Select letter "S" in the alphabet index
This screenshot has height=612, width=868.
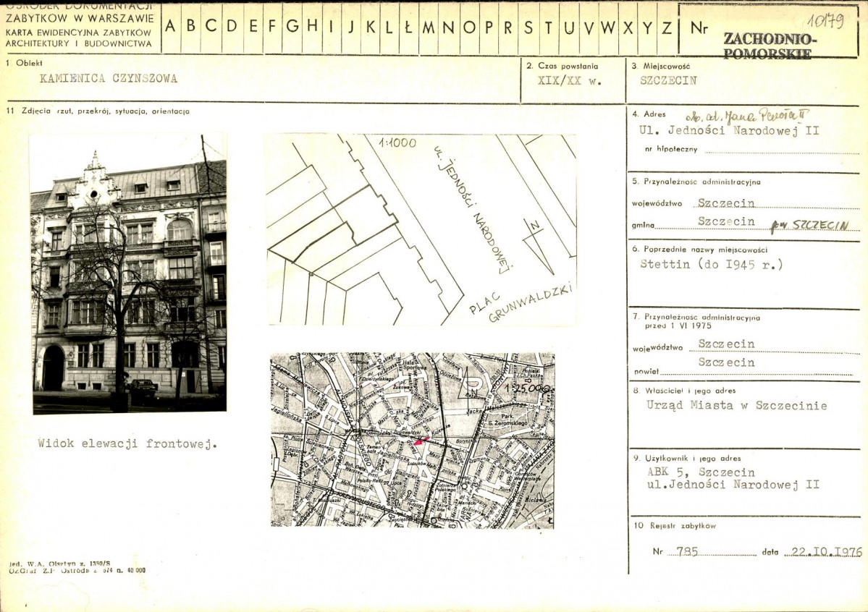tap(528, 27)
